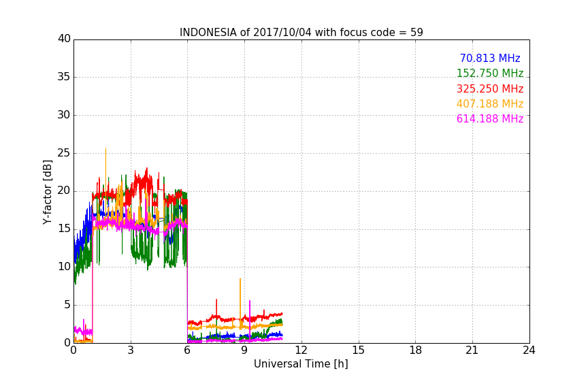Click the x-axis tick value 15

click(x=359, y=350)
